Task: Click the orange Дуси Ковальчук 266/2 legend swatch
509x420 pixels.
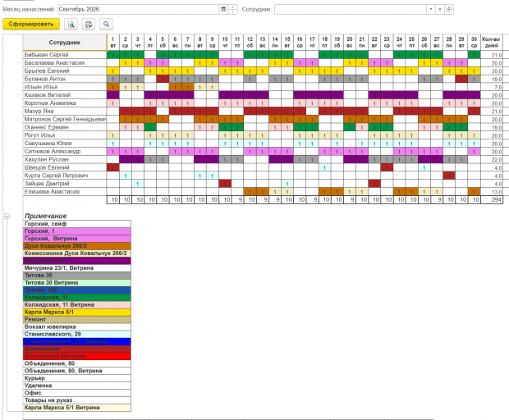Action: (77, 246)
